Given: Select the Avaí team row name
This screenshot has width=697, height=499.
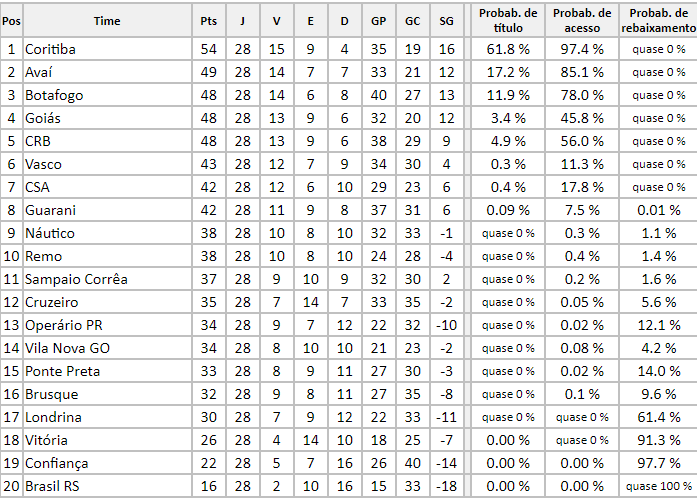Looking at the screenshot, I should point(42,72).
